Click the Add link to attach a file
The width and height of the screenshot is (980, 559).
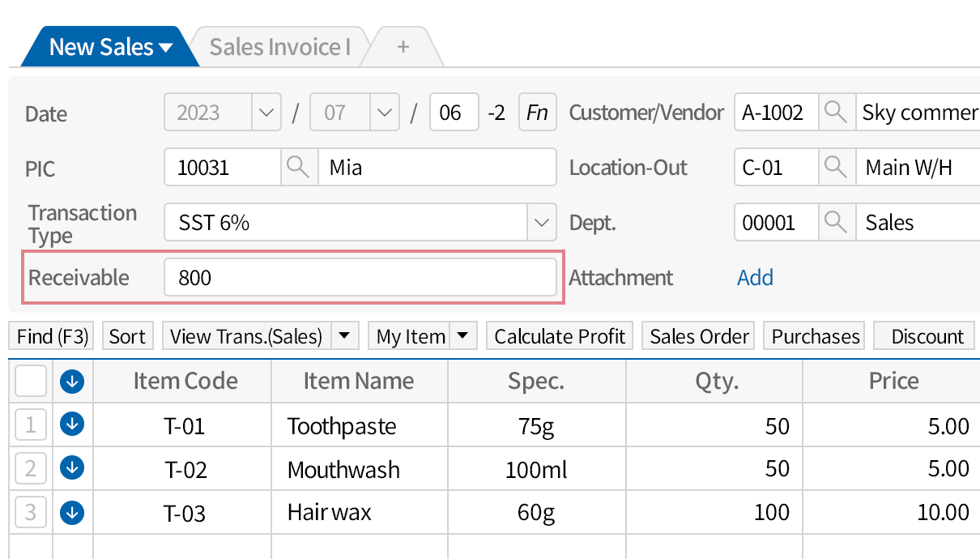pyautogui.click(x=755, y=277)
